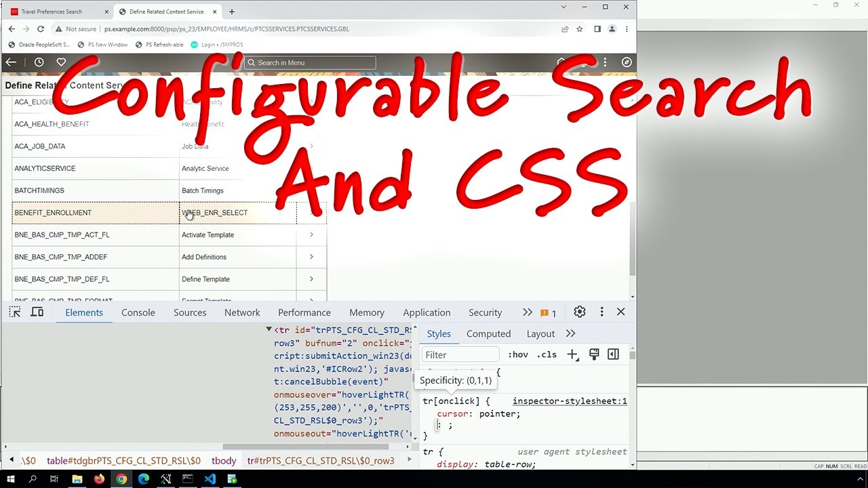Image resolution: width=868 pixels, height=488 pixels.
Task: Reload the page in Chrome
Action: (x=41, y=29)
